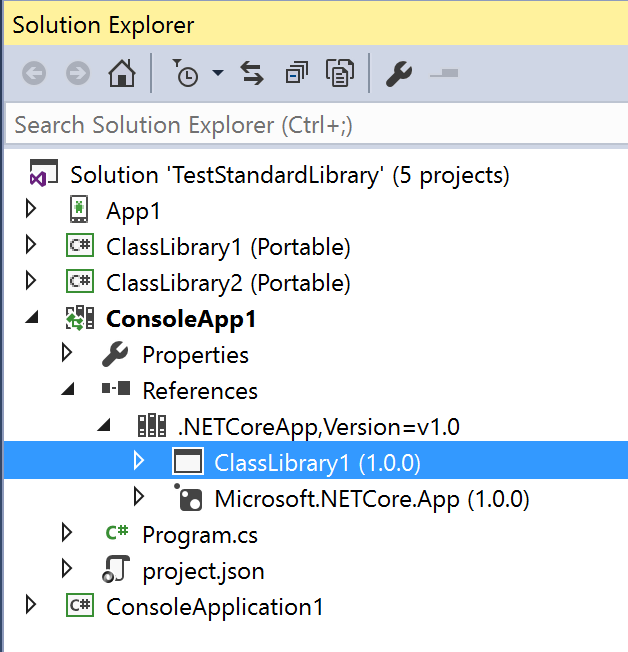
Task: Click the Solution Explorer title bar
Action: click(316, 25)
